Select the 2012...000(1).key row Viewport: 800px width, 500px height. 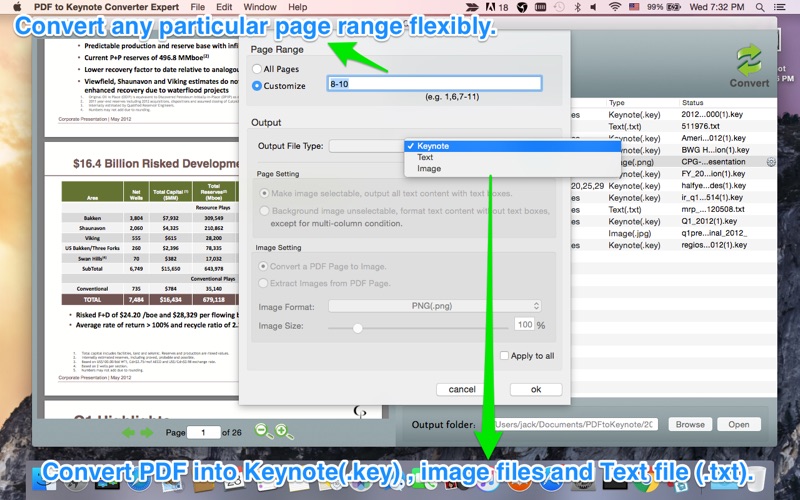[x=673, y=115]
